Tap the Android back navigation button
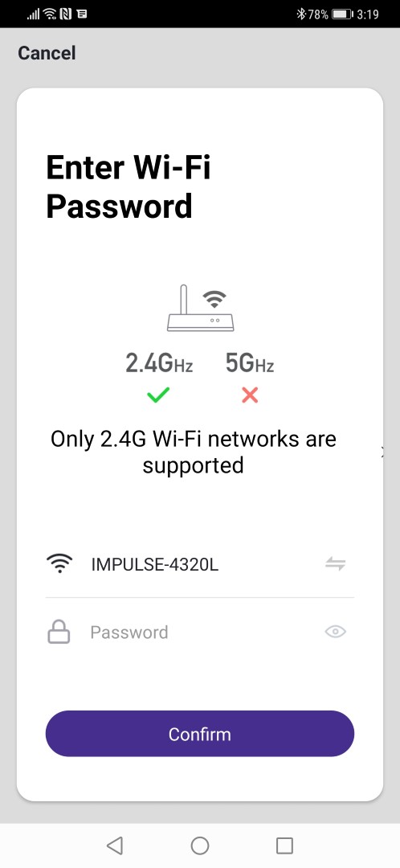Image resolution: width=400 pixels, height=868 pixels. coord(115,845)
